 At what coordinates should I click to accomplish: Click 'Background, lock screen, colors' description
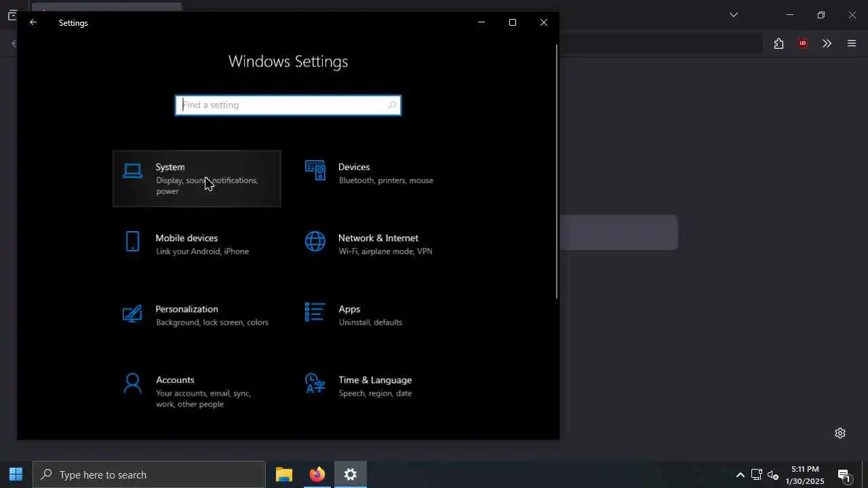[212, 323]
